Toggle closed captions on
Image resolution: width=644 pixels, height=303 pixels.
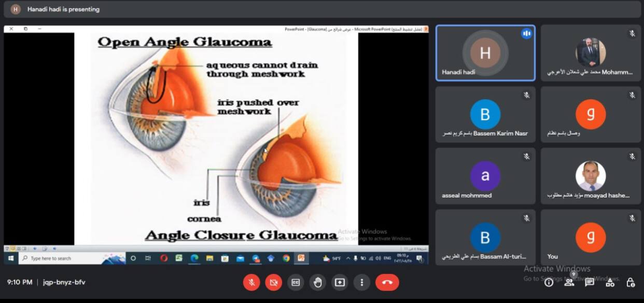pos(296,282)
